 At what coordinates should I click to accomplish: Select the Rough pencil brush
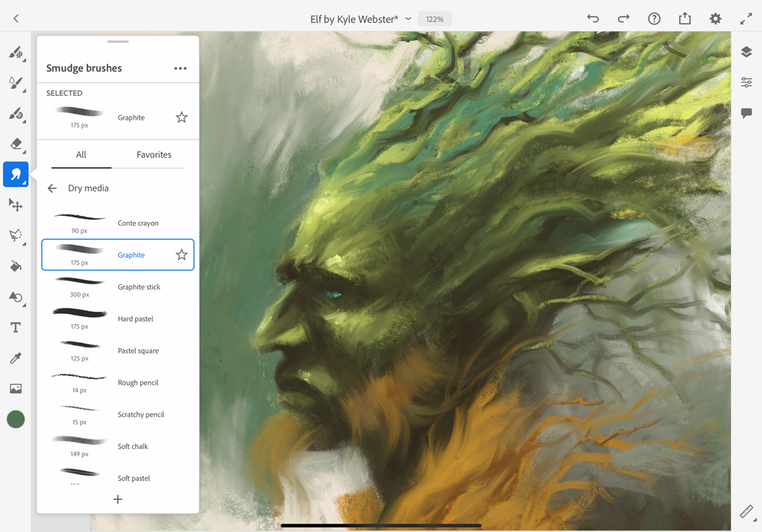[x=117, y=383]
